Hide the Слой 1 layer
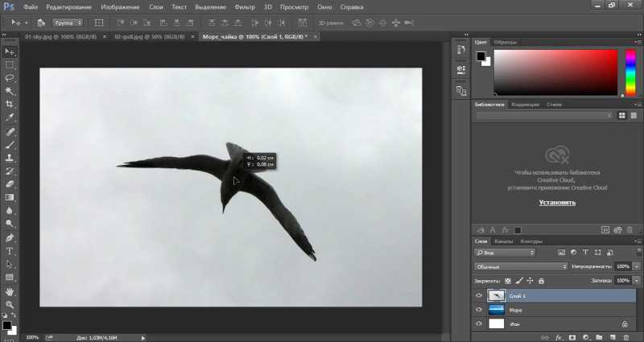 coord(479,295)
